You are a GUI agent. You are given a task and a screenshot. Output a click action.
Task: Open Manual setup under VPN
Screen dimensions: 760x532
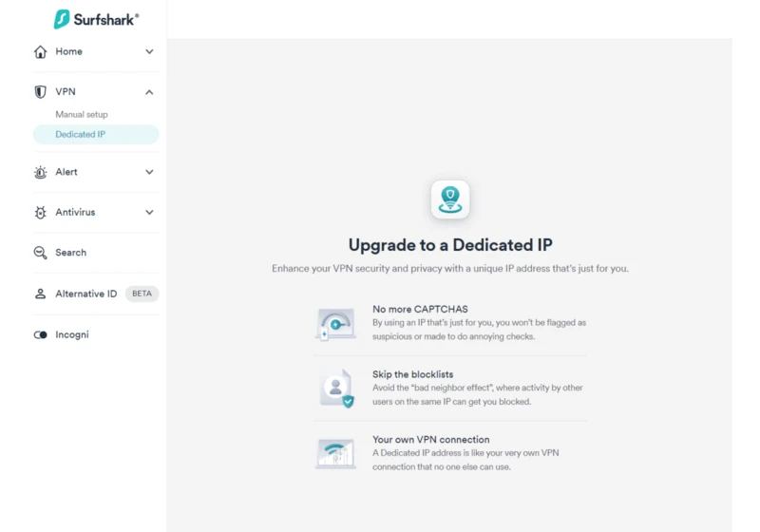click(82, 114)
